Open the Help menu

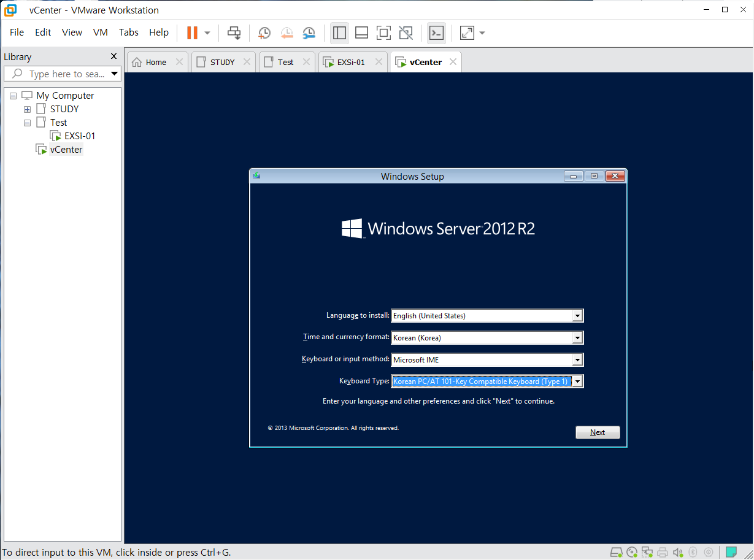click(159, 33)
